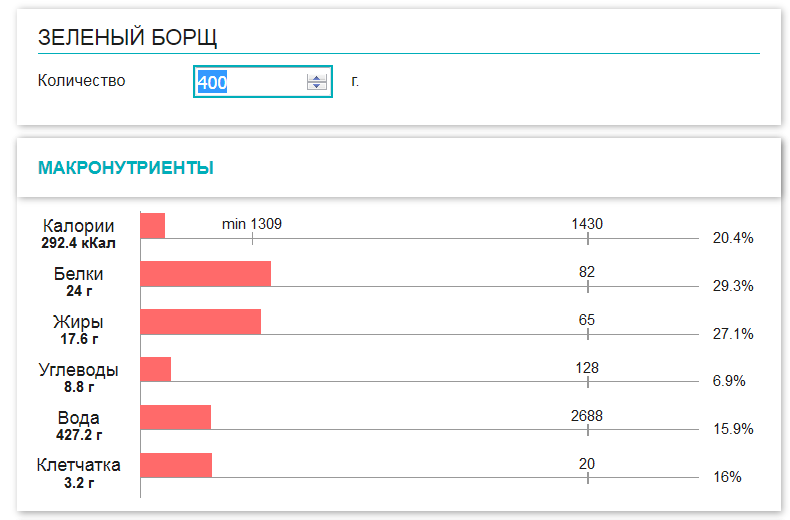Click the 82 protein norm marker

pos(587,272)
